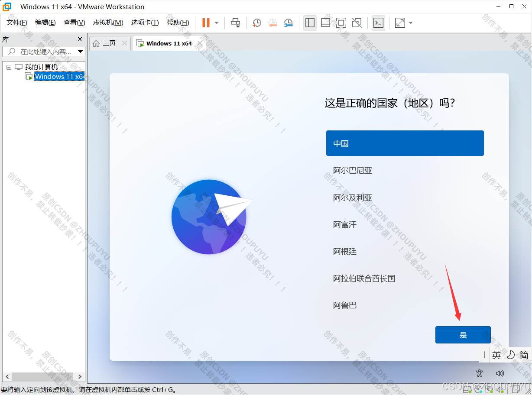
Task: Collapse the 我的计算机 tree node
Action: [9, 67]
